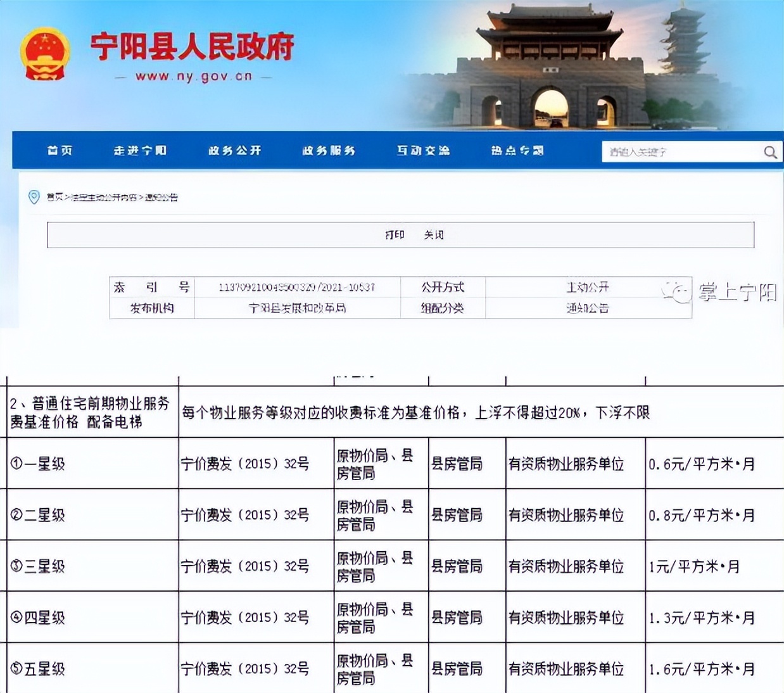Click the 法定主动公开内容 breadcrumb link
The width and height of the screenshot is (784, 693).
pyautogui.click(x=104, y=197)
